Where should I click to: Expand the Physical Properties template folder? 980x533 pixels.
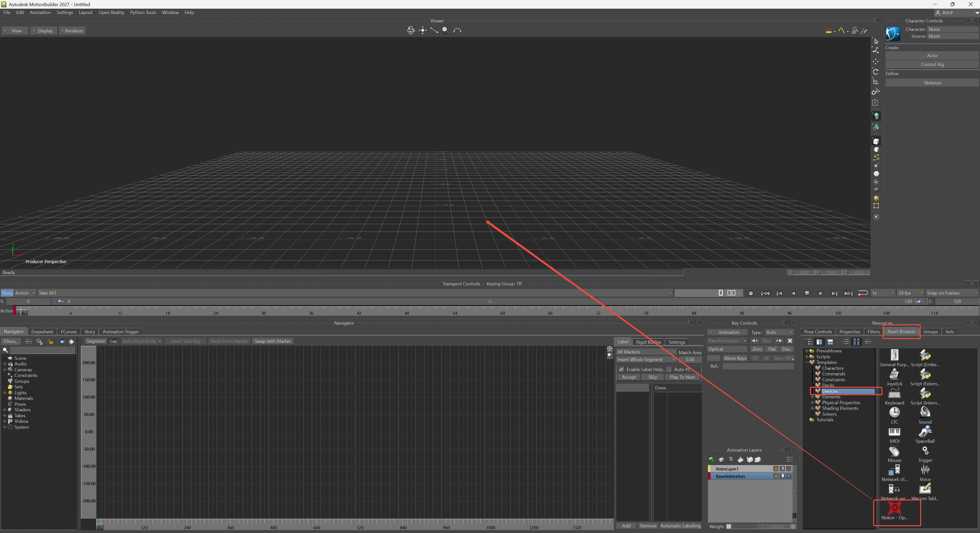point(812,403)
